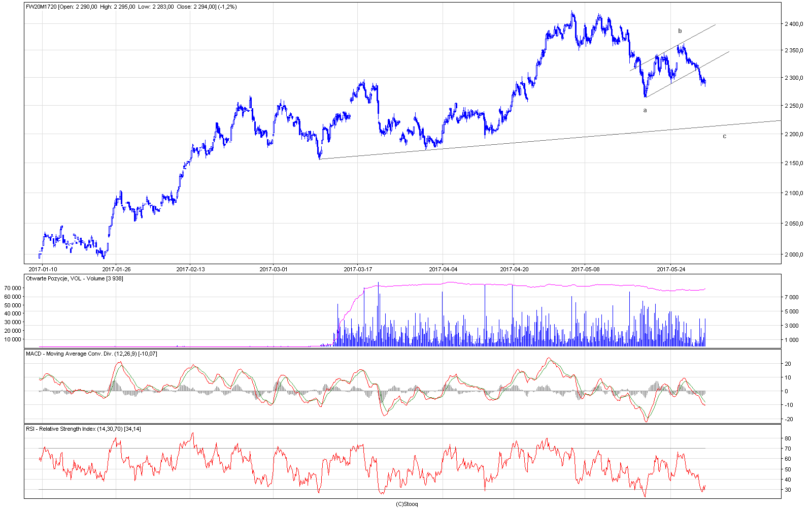This screenshot has height=508, width=812.
Task: Click the '2017-04-04' date label
Action: pos(443,269)
